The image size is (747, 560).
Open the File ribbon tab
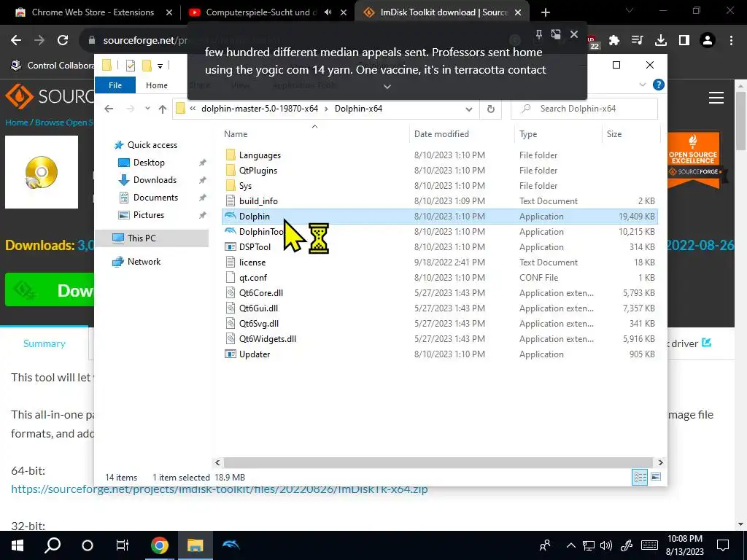(x=115, y=85)
